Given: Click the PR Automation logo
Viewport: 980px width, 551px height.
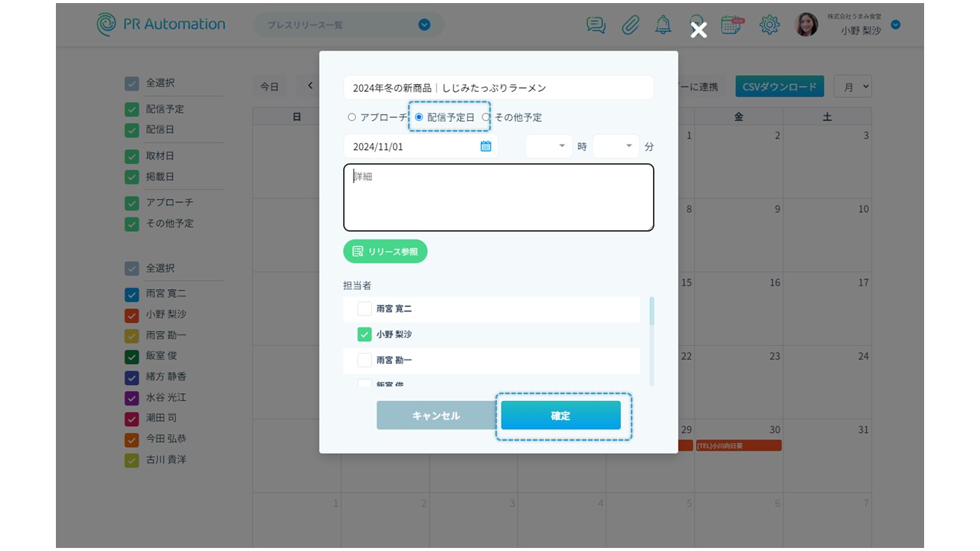Looking at the screenshot, I should click(x=161, y=24).
